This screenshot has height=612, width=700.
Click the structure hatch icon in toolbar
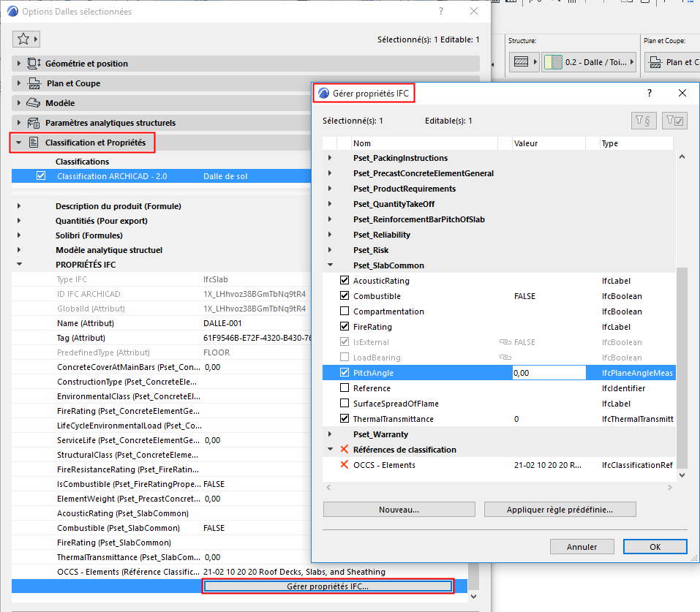pyautogui.click(x=521, y=61)
